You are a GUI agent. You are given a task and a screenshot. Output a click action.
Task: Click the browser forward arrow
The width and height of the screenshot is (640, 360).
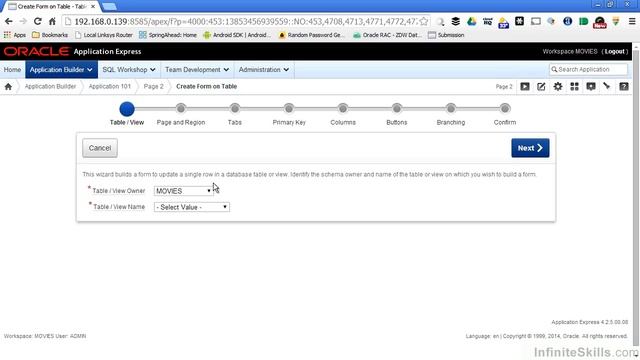coord(23,21)
